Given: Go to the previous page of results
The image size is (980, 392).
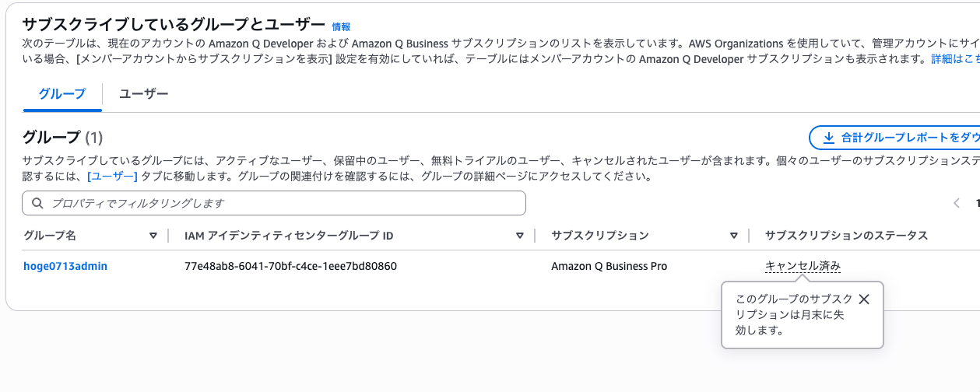Looking at the screenshot, I should click(956, 203).
